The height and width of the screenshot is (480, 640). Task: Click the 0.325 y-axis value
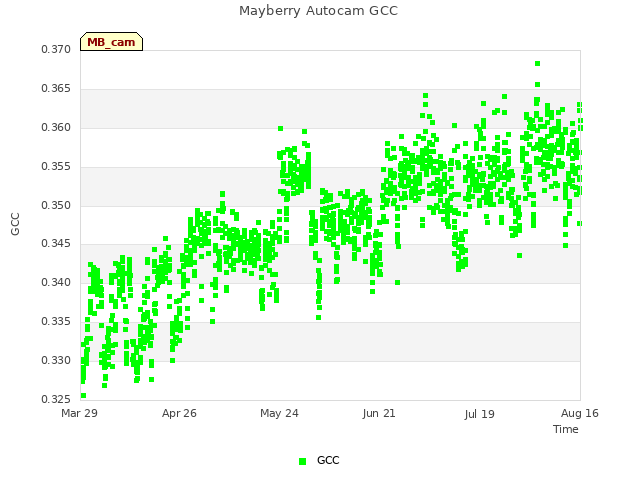pyautogui.click(x=56, y=399)
